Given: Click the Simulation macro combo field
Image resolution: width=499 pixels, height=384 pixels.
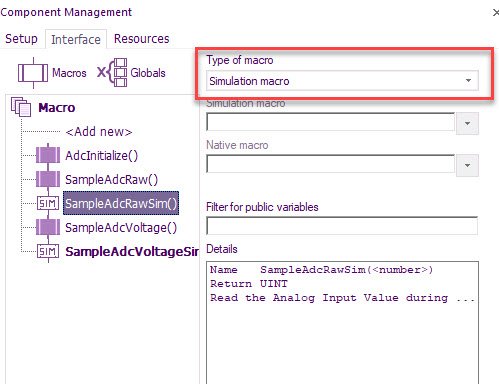Looking at the screenshot, I should [x=330, y=122].
